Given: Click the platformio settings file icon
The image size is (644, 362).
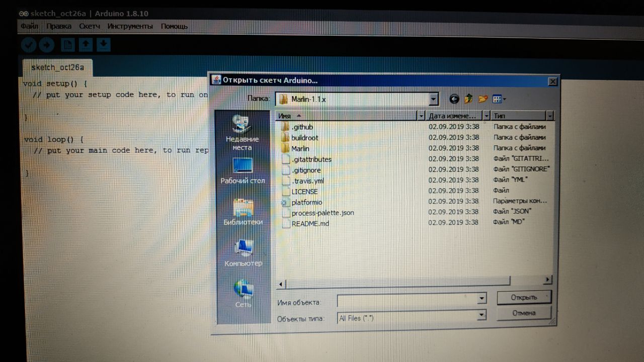Looking at the screenshot, I should click(285, 202).
